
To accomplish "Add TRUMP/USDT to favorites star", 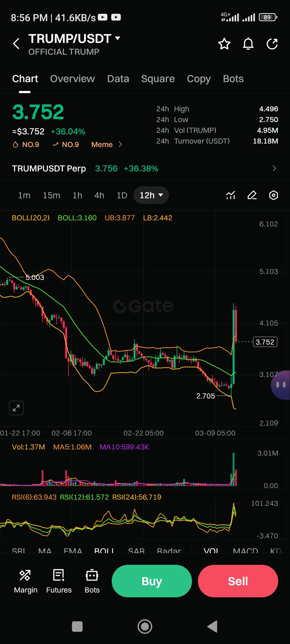I will pyautogui.click(x=224, y=44).
